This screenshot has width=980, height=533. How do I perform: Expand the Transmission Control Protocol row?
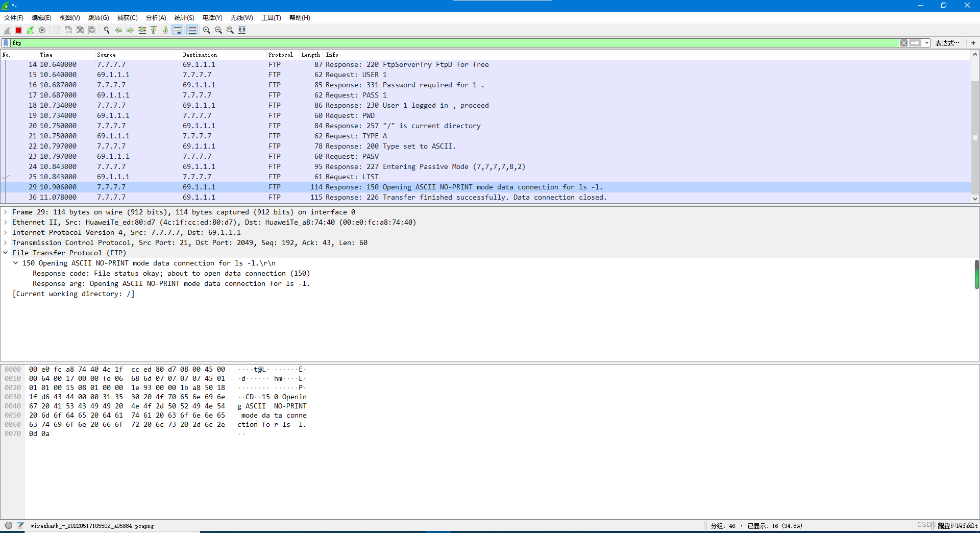tap(6, 243)
